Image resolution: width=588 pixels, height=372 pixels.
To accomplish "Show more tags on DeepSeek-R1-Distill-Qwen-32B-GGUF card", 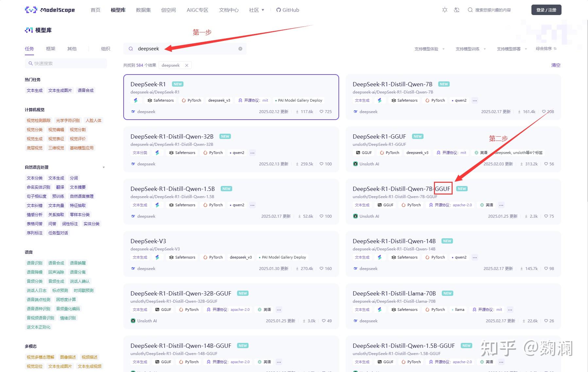I will click(279, 310).
